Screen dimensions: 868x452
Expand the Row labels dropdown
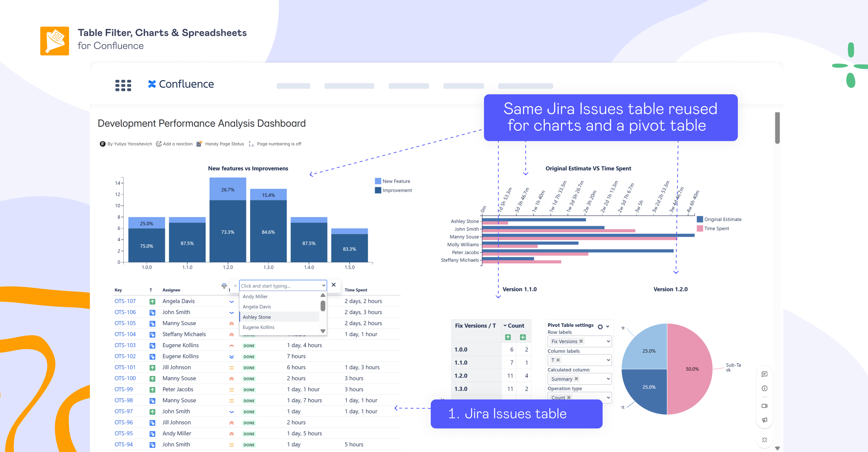[x=608, y=341]
